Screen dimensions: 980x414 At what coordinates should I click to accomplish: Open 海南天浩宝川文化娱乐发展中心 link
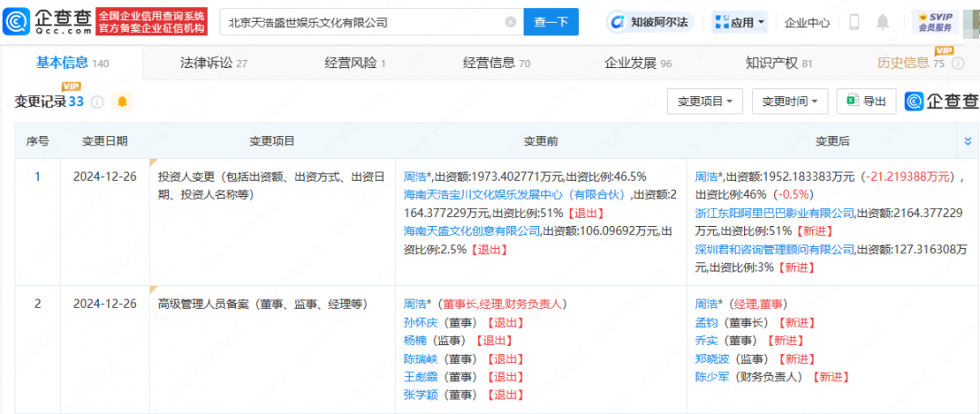[515, 194]
